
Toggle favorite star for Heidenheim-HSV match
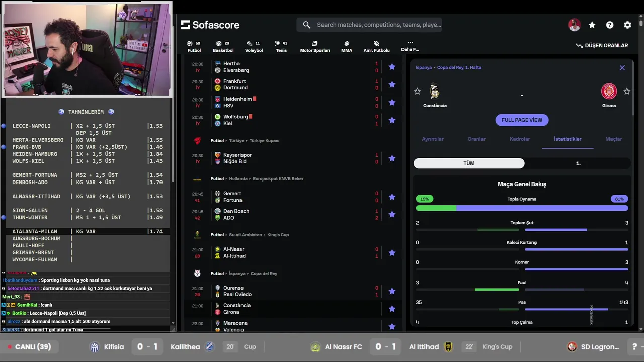[392, 102]
